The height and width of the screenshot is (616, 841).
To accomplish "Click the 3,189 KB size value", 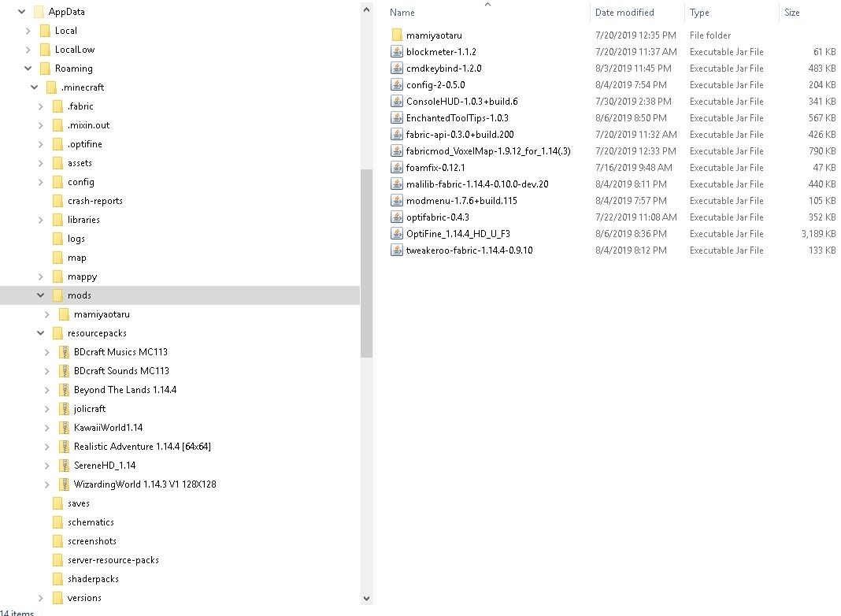I will coord(818,234).
